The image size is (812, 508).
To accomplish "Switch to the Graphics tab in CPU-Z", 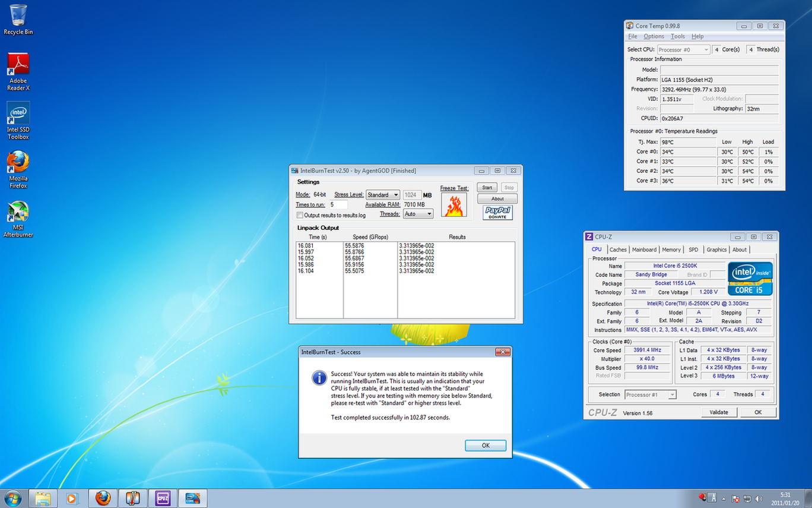I will [x=716, y=250].
